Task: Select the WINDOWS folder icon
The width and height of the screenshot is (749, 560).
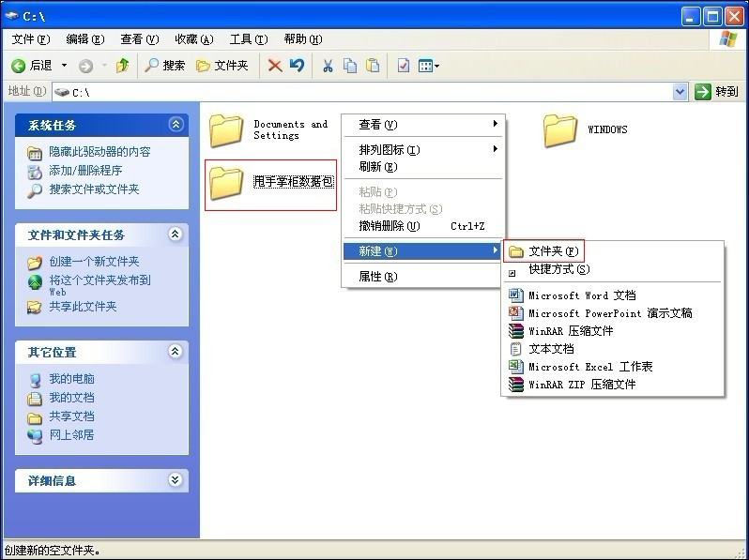Action: tap(559, 129)
